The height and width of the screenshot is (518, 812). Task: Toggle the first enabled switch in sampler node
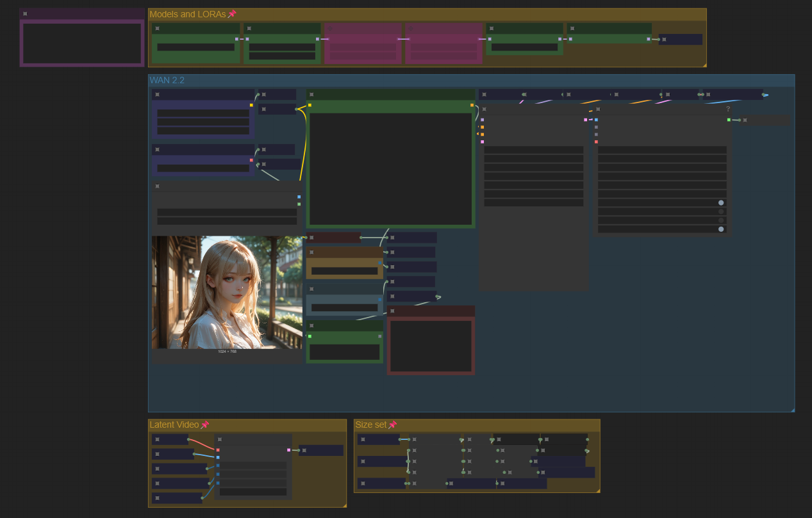721,203
